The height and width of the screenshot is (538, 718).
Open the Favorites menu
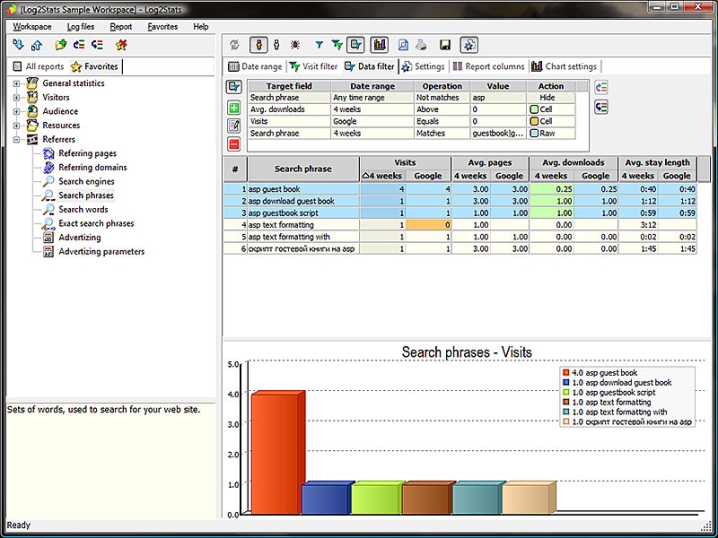pos(163,27)
